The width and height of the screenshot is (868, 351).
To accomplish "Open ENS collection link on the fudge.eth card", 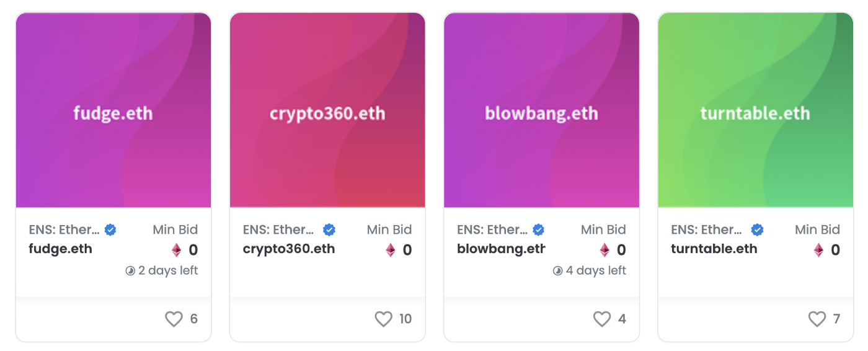I will pos(64,230).
